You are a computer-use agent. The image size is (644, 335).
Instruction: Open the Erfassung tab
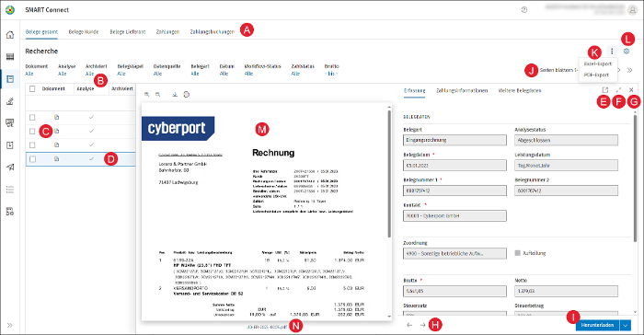pyautogui.click(x=414, y=90)
